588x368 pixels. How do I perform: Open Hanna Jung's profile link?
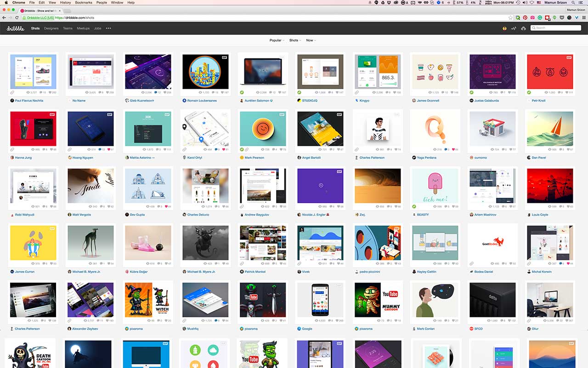tap(24, 157)
